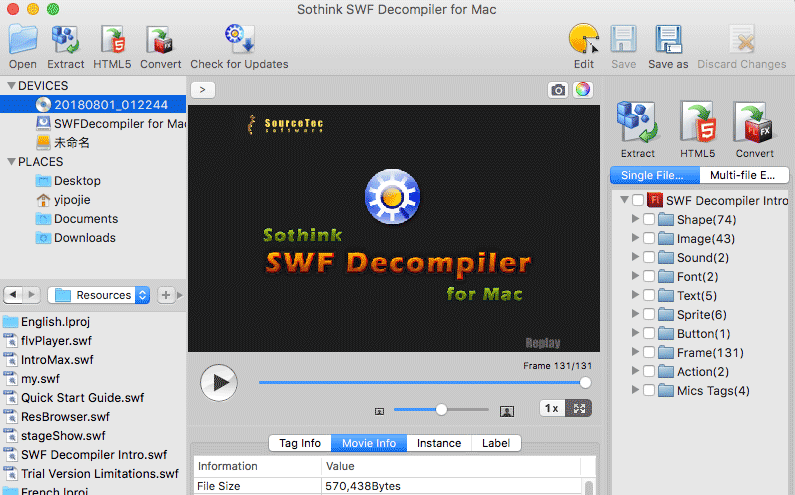Click the HTML5 icon in the top toolbar
795x495 pixels.
point(112,40)
